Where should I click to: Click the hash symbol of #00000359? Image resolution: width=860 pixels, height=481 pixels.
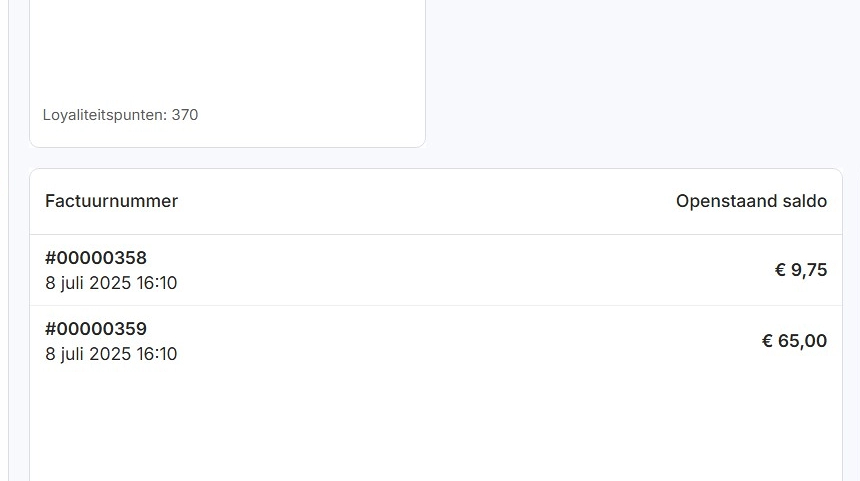(50, 329)
